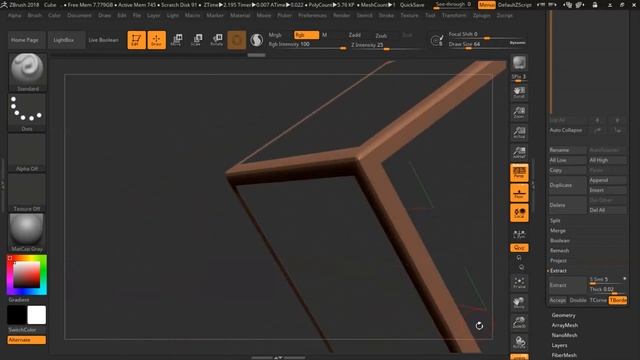The width and height of the screenshot is (640, 360).
Task: Toggle Edit mode button
Action: click(x=136, y=40)
